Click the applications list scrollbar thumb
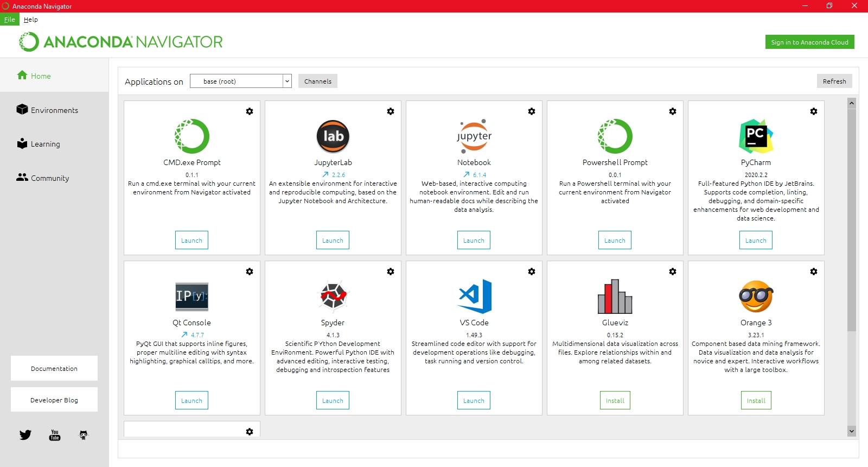Viewport: 868px width, 467px height. tap(852, 219)
